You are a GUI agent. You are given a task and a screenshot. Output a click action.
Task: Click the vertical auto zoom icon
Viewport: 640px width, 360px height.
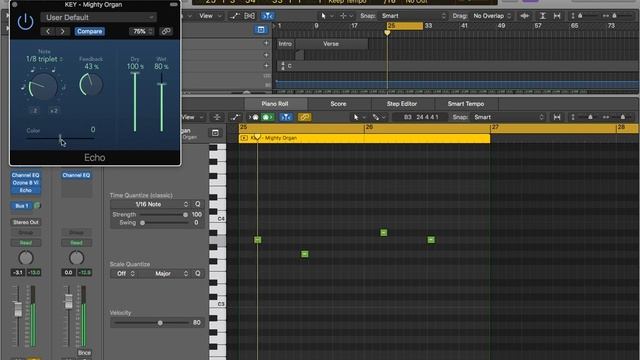pyautogui.click(x=542, y=16)
